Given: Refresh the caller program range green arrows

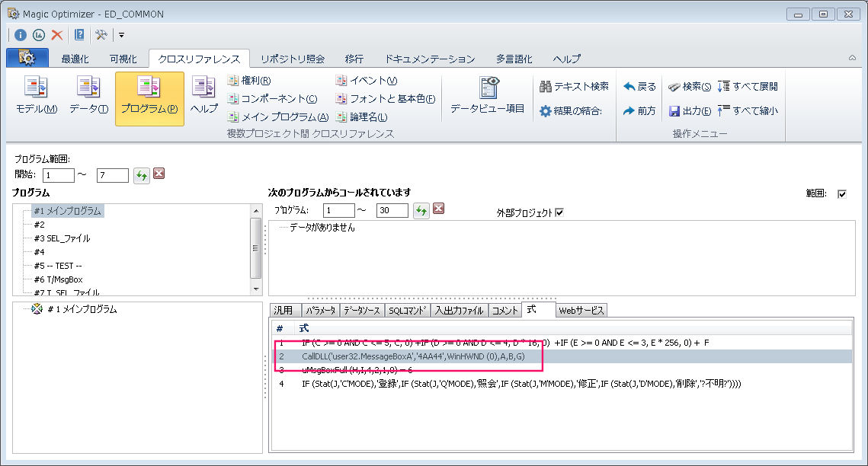Looking at the screenshot, I should (x=421, y=211).
